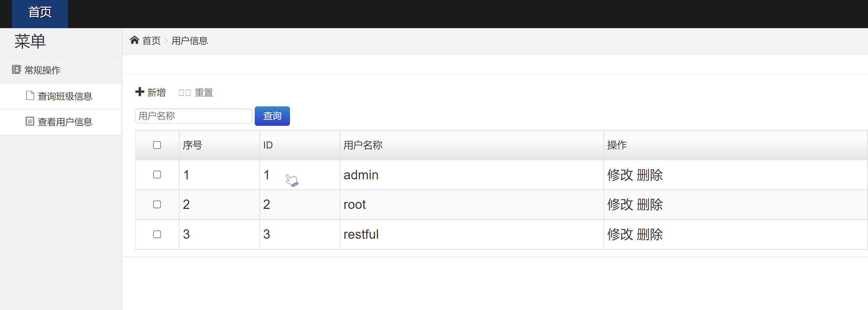
Task: Check the checkbox for the root row
Action: click(x=157, y=204)
